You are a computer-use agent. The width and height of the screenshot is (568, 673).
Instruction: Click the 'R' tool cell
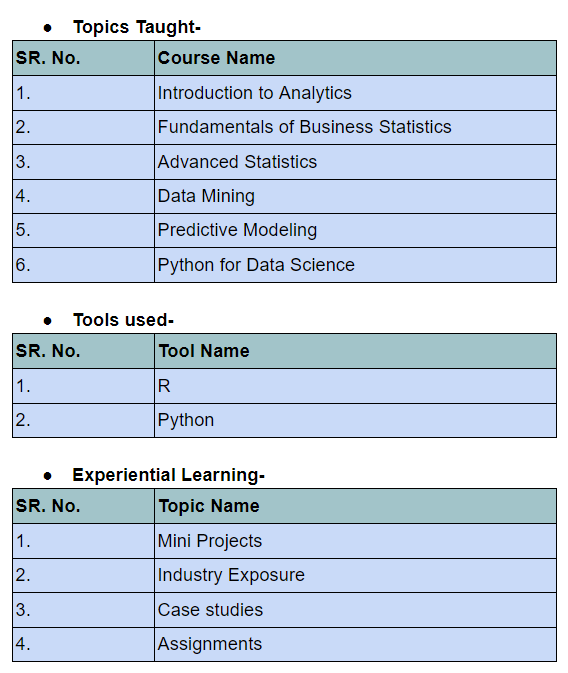coord(355,386)
